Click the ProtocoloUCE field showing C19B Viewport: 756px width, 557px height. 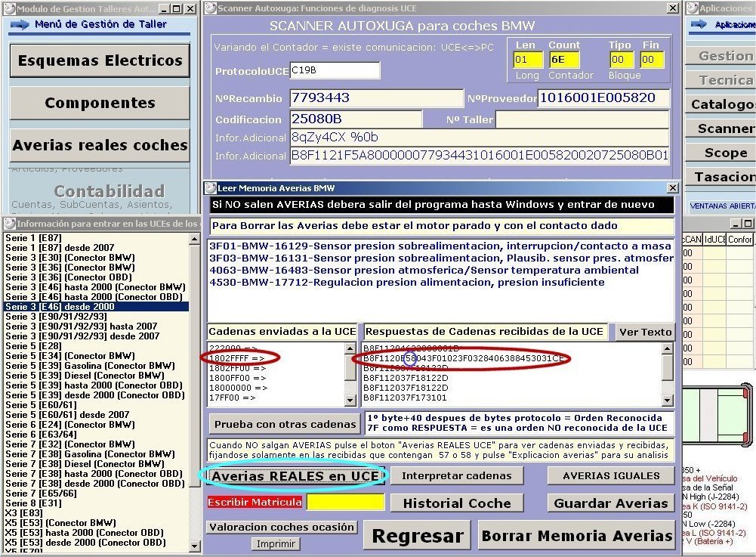point(335,70)
